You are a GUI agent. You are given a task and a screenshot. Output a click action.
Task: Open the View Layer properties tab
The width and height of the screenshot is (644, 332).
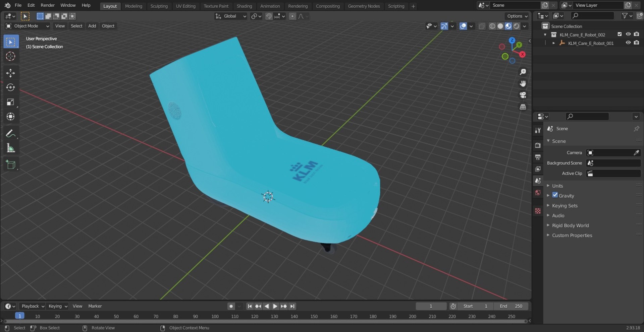point(538,169)
